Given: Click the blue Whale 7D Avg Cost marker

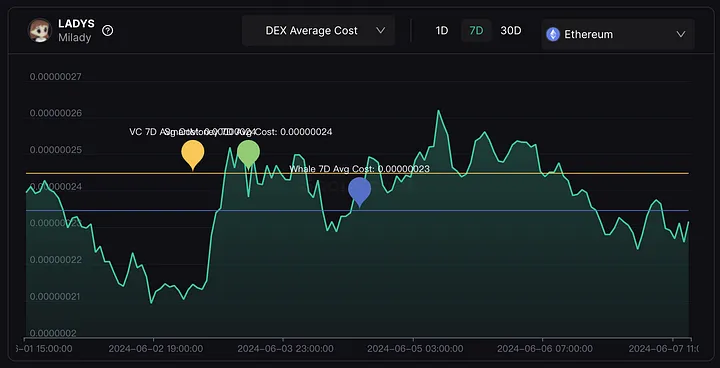Looking at the screenshot, I should (360, 192).
